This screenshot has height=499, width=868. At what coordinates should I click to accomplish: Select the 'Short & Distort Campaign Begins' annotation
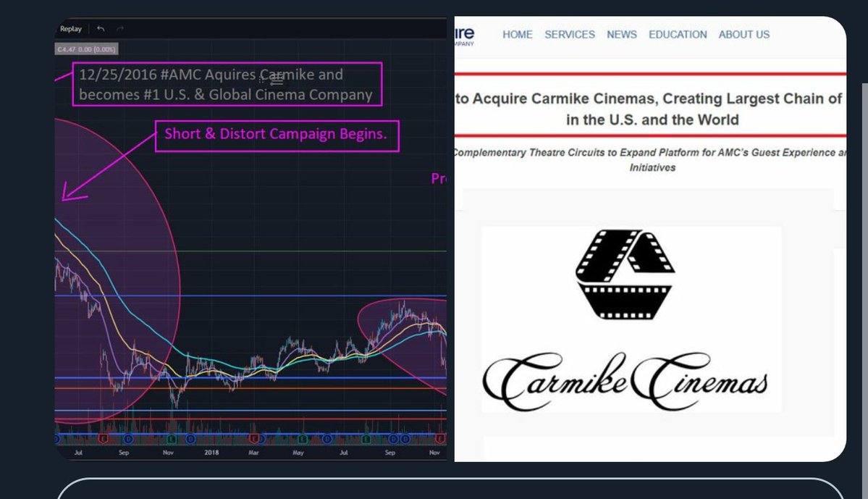click(x=277, y=135)
